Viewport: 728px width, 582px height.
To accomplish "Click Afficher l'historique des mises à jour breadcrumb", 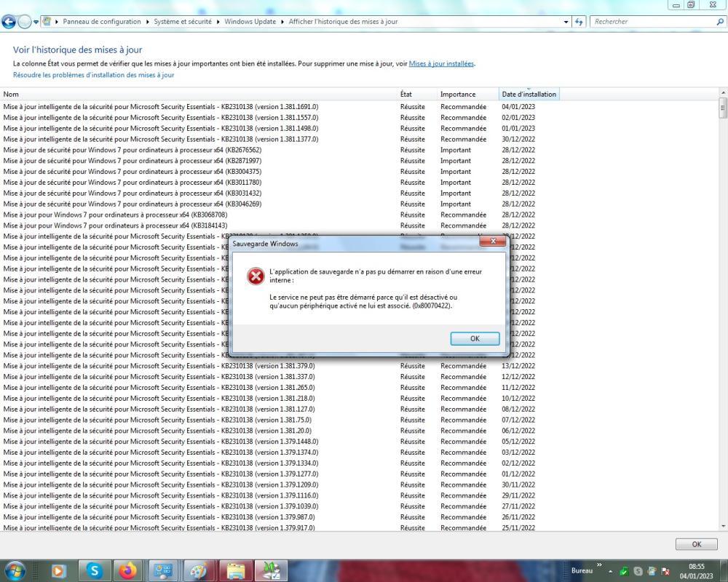I will click(x=343, y=21).
